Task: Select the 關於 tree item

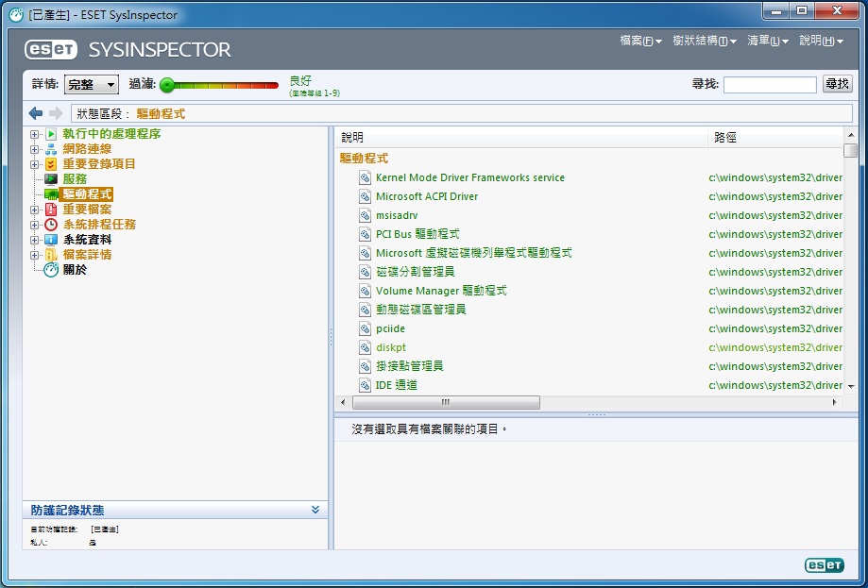Action: pos(75,270)
